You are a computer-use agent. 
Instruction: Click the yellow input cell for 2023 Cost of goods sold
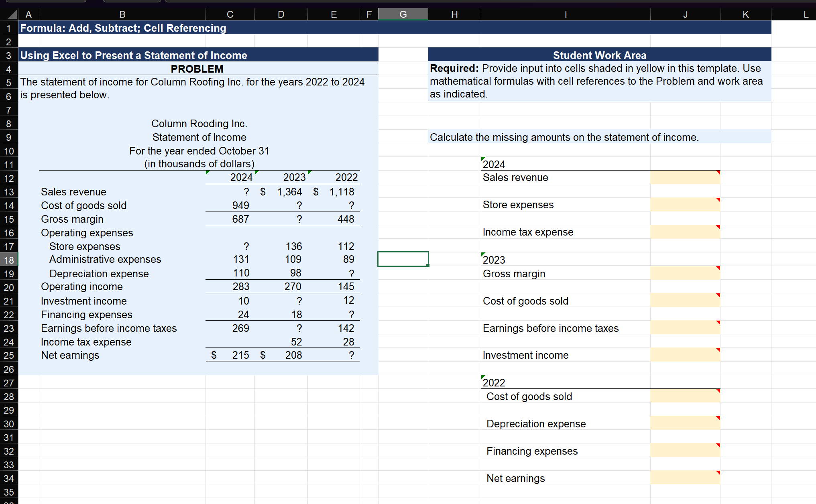tap(685, 300)
